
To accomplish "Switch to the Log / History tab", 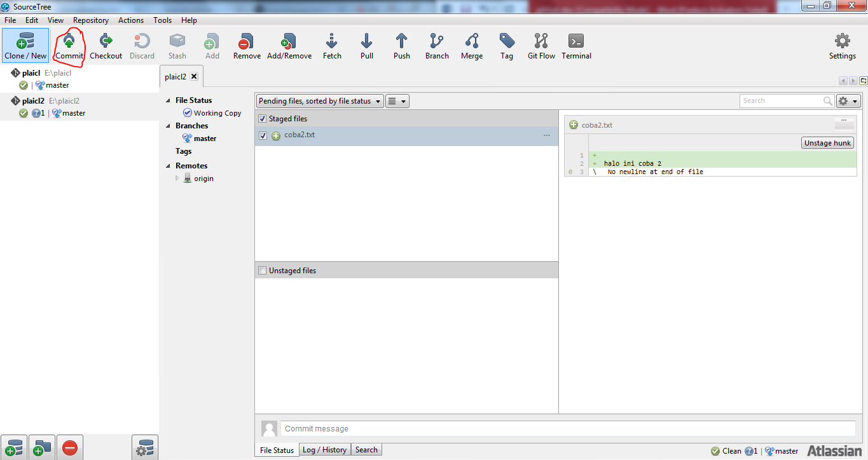I will pos(324,450).
